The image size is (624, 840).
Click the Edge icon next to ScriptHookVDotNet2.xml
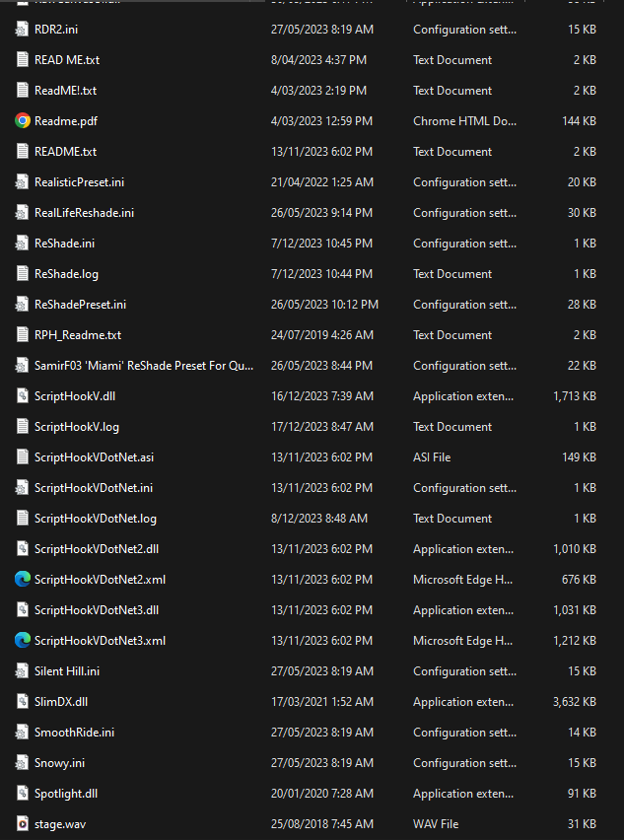23,580
